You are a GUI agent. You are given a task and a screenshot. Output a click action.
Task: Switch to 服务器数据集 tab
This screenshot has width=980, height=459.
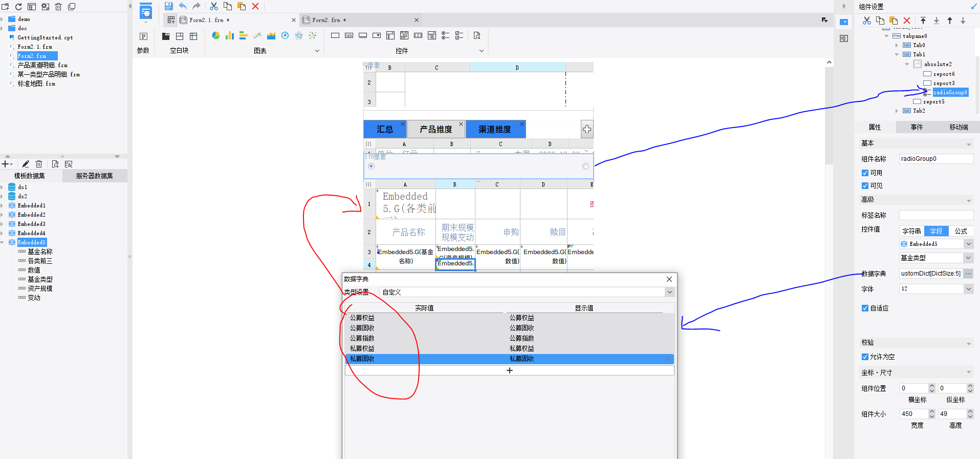pyautogui.click(x=95, y=176)
